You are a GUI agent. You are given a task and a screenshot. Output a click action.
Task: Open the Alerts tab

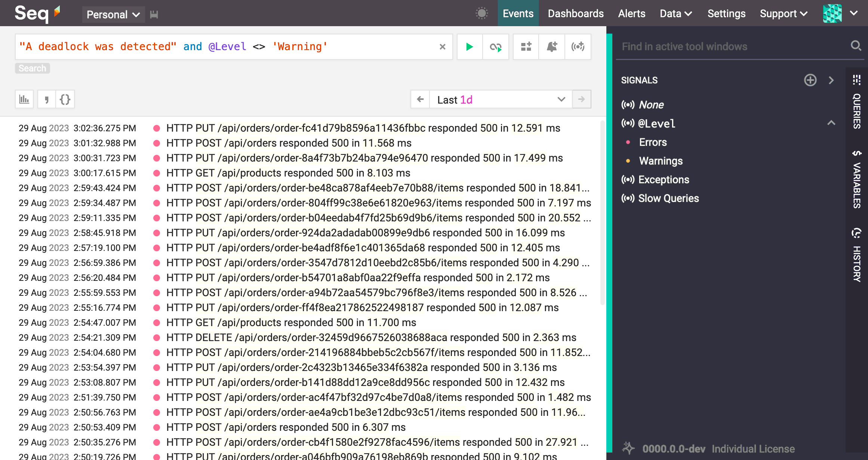click(x=632, y=13)
